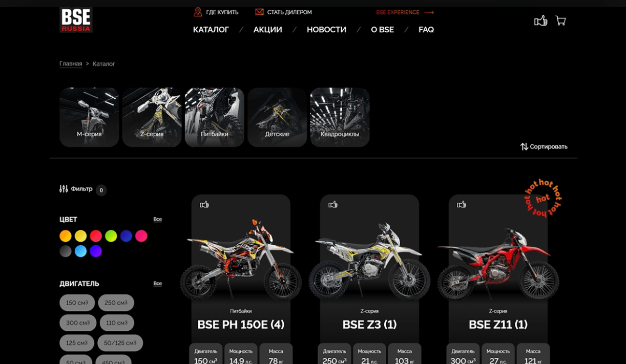626x364 pixels.
Task: Select Все next to Двигатель
Action: pyautogui.click(x=158, y=283)
